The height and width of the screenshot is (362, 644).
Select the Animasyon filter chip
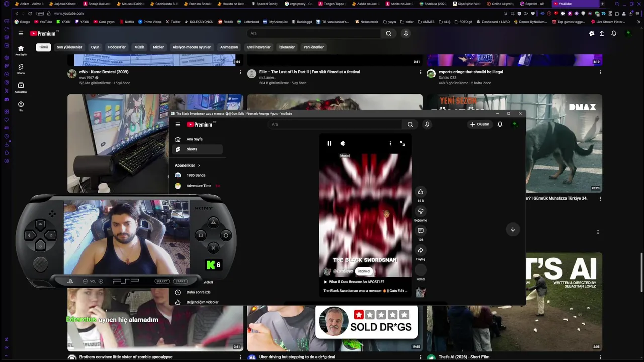[x=229, y=47]
